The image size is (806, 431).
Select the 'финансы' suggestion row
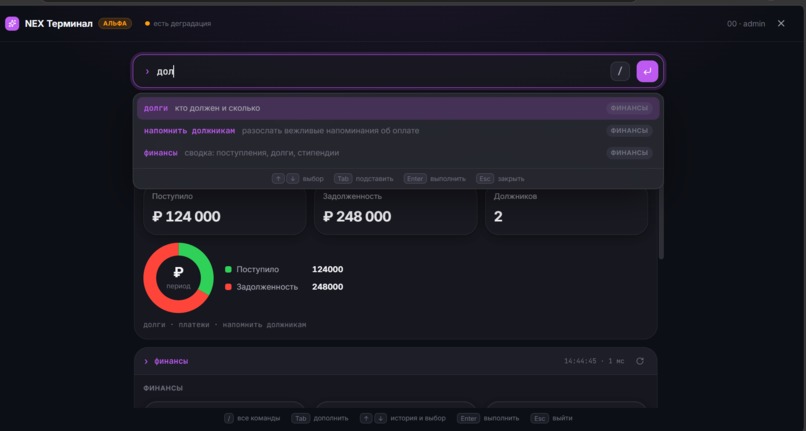[398, 153]
